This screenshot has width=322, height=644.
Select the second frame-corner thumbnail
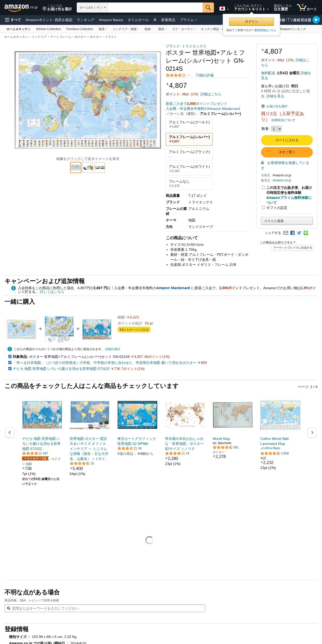coord(88,168)
